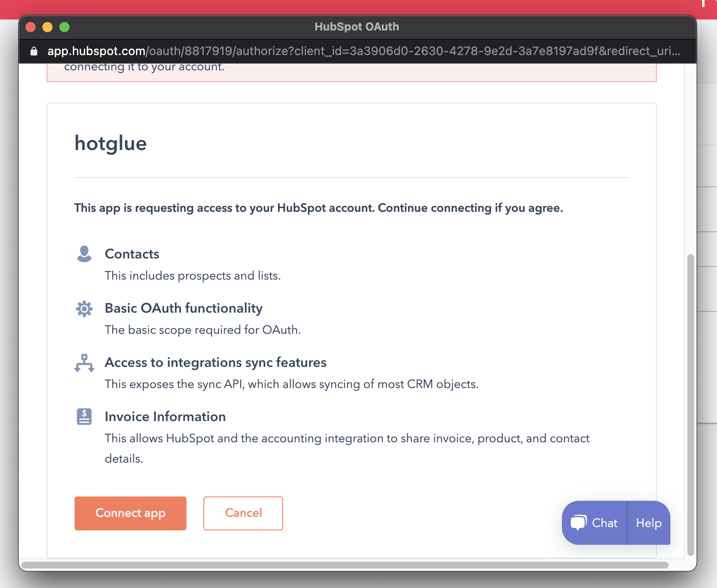Click the Invoice Information heading
The width and height of the screenshot is (717, 588).
(165, 416)
